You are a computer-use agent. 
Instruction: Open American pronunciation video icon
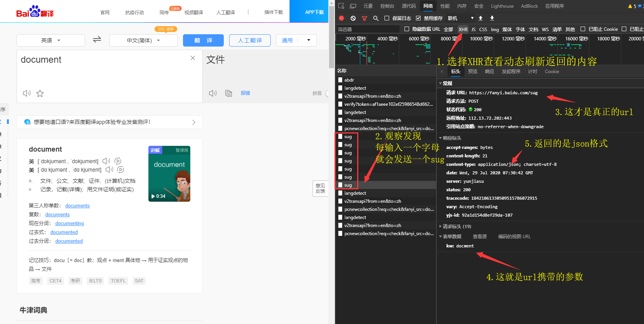tap(120, 170)
